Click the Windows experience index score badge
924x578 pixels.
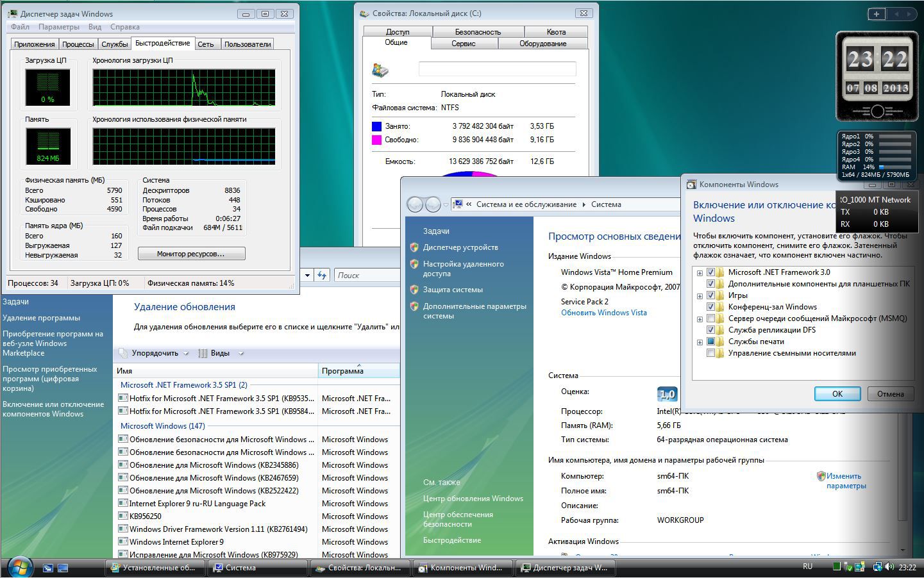pyautogui.click(x=668, y=394)
